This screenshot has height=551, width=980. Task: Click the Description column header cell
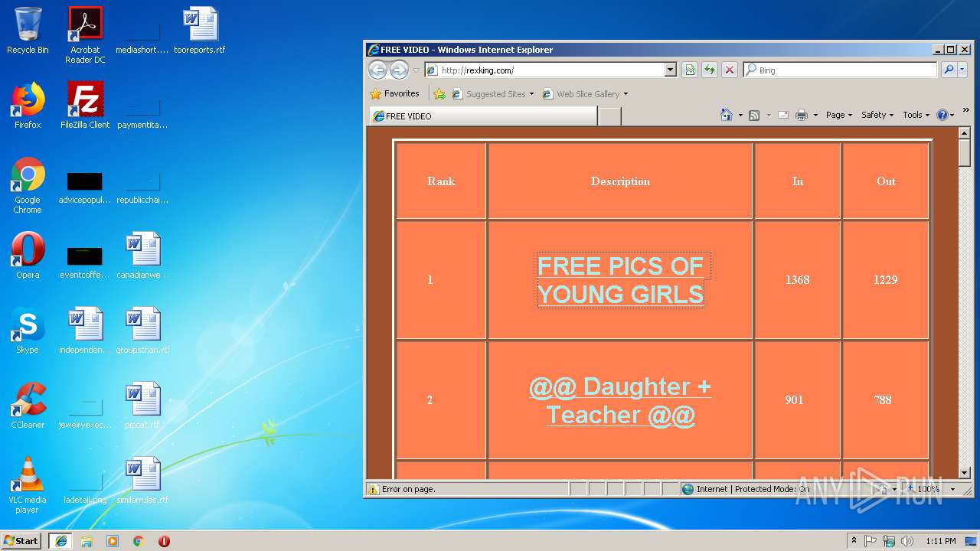click(x=620, y=181)
